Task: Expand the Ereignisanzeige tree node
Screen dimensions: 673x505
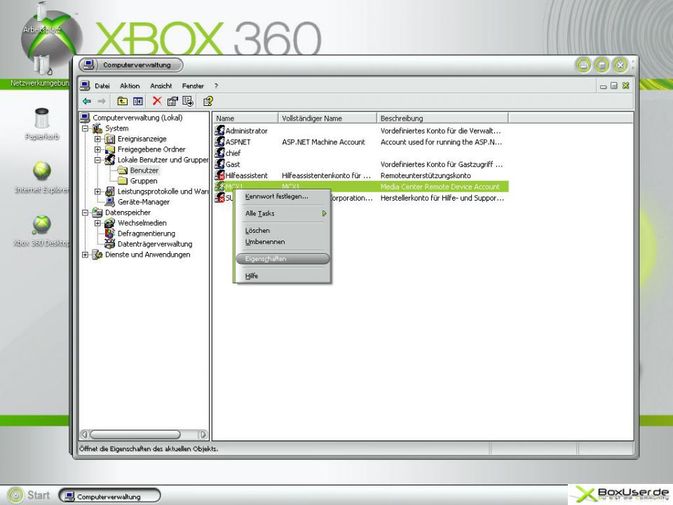Action: pyautogui.click(x=97, y=139)
